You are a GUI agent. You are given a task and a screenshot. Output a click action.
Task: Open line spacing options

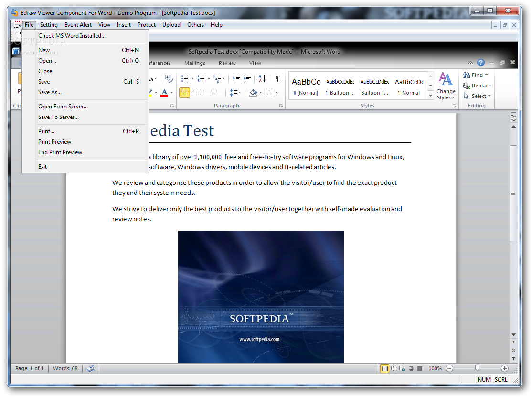point(235,92)
